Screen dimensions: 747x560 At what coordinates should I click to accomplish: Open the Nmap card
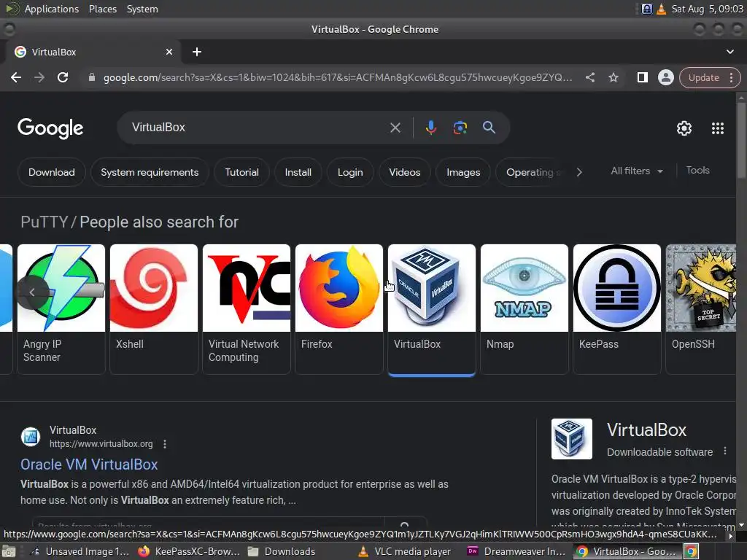coord(524,309)
